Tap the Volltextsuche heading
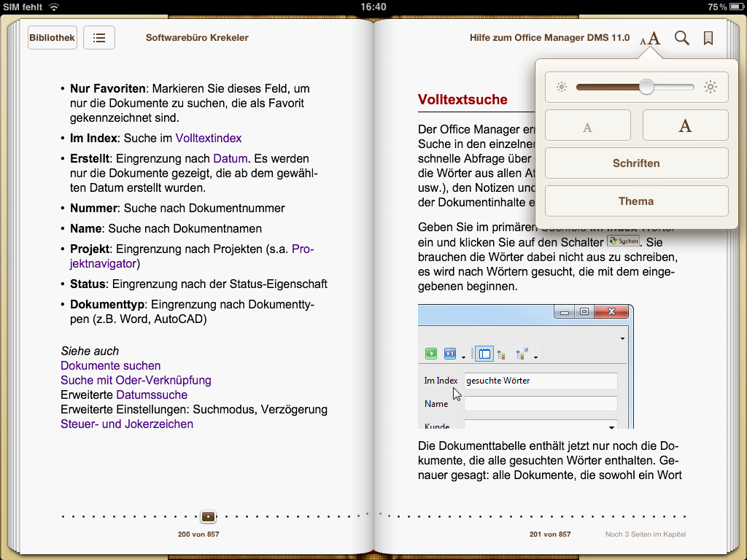The height and width of the screenshot is (560, 747). (462, 99)
